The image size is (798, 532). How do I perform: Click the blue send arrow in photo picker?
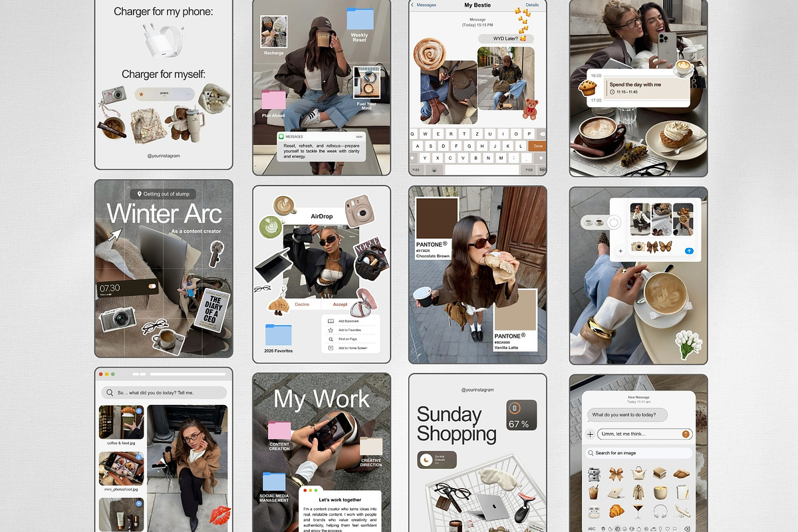tap(689, 251)
